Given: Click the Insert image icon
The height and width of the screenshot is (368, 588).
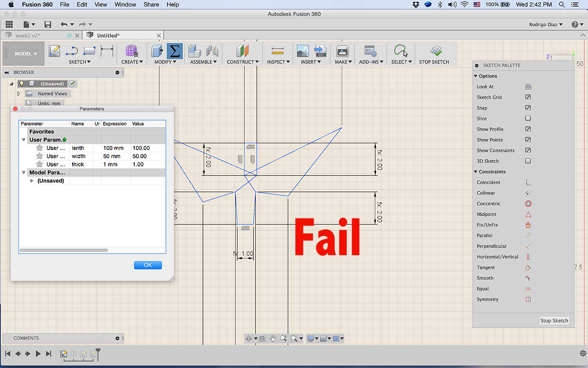Looking at the screenshot, I should click(x=303, y=51).
